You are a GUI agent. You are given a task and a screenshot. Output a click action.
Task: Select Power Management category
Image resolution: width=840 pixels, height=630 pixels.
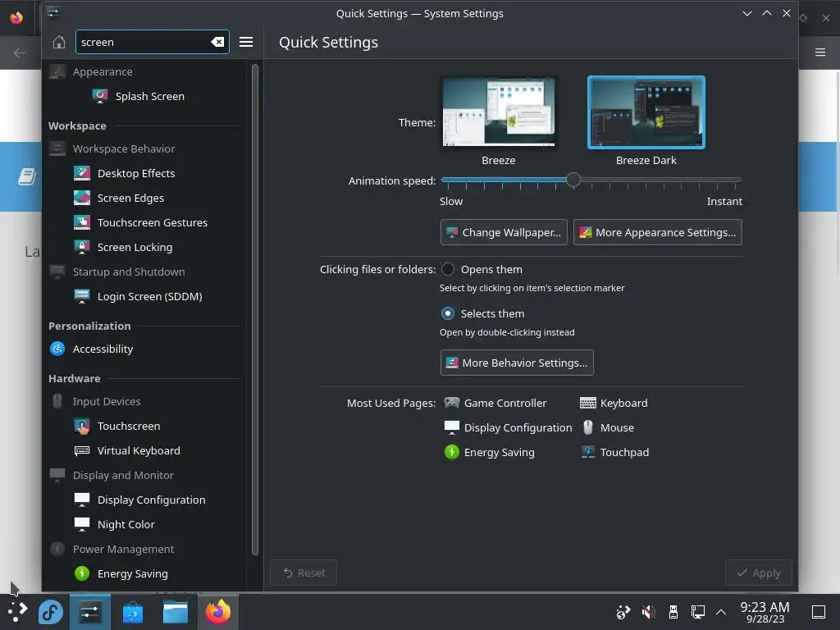[x=143, y=550]
